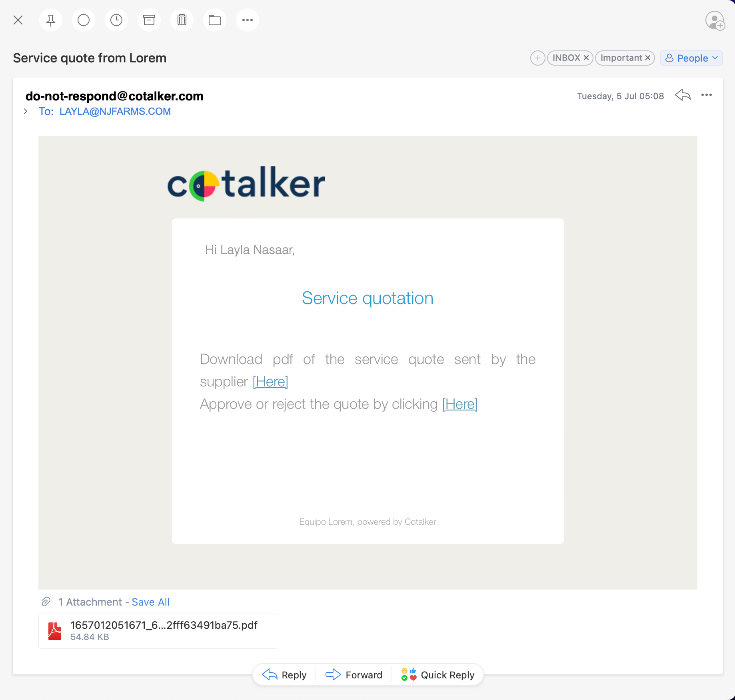
Task: Click the Equipo Lorem footer text
Action: point(367,522)
